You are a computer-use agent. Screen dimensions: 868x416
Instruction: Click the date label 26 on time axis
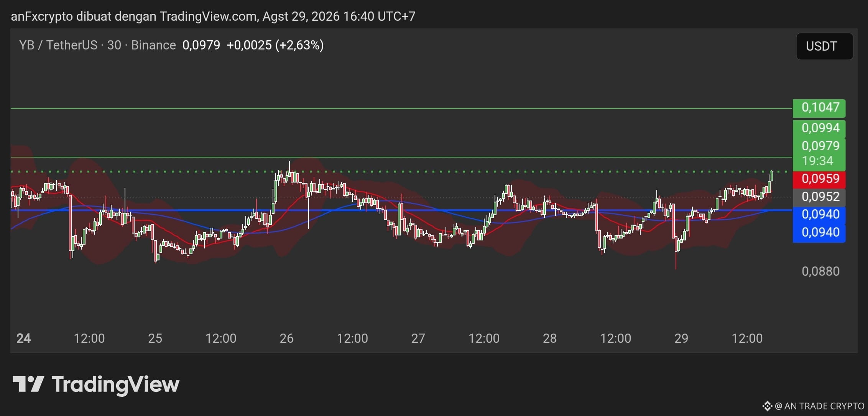point(286,339)
